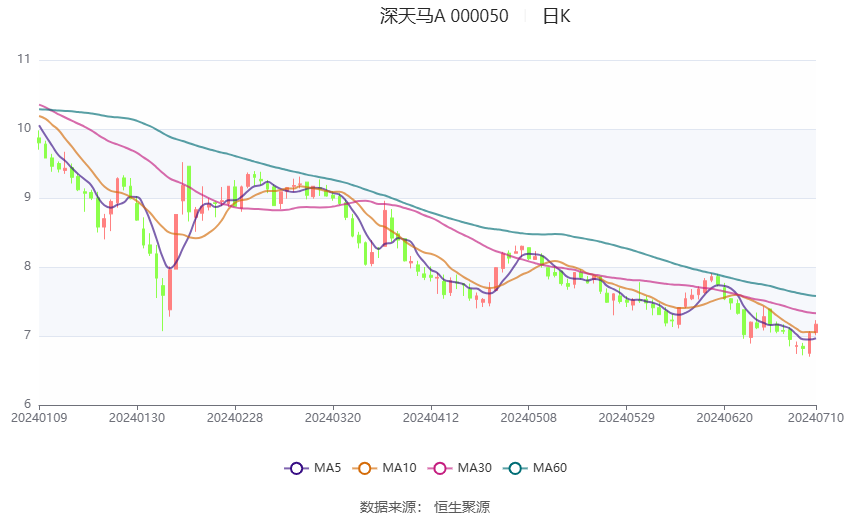Toggle the MA5 legend series

click(313, 468)
